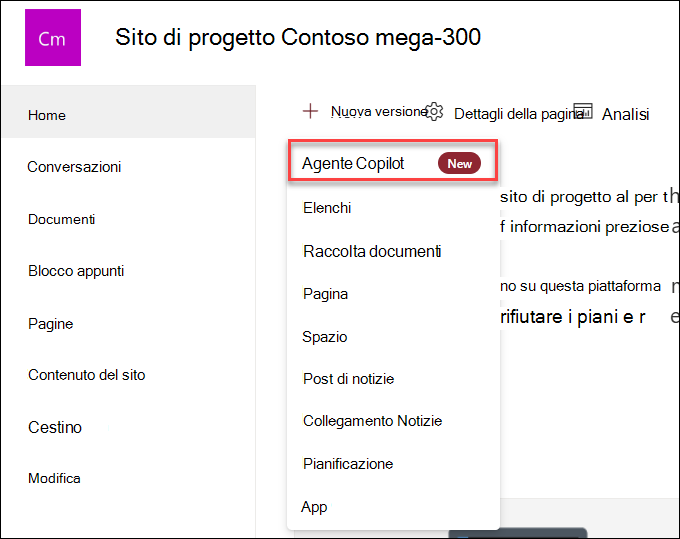Click the Analisi chart icon

pyautogui.click(x=583, y=111)
